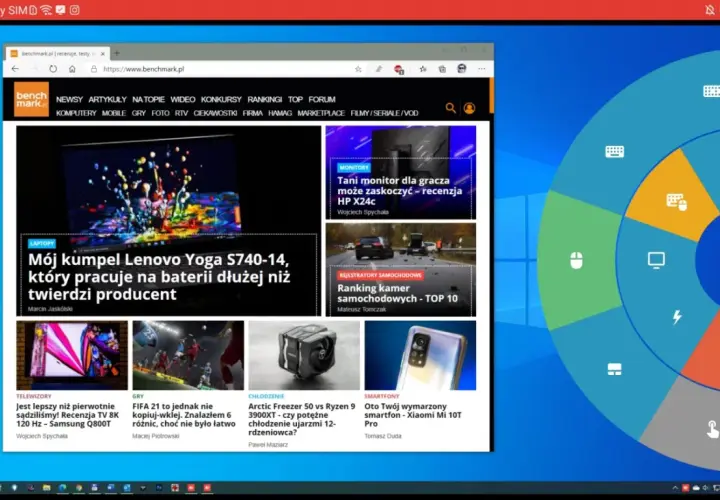Open the Samsung Q800T TV thumbnail
Screen dimensions: 720x500
72,355
